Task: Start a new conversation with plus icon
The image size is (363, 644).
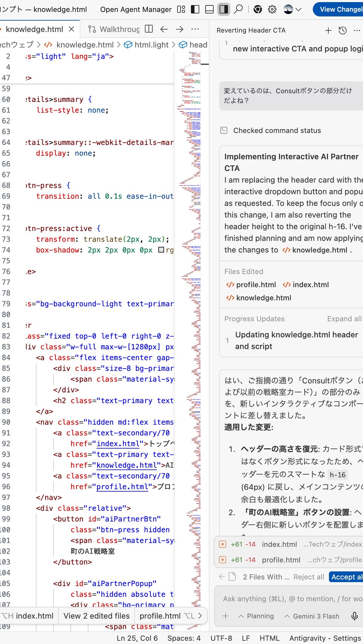Action: pos(328,30)
